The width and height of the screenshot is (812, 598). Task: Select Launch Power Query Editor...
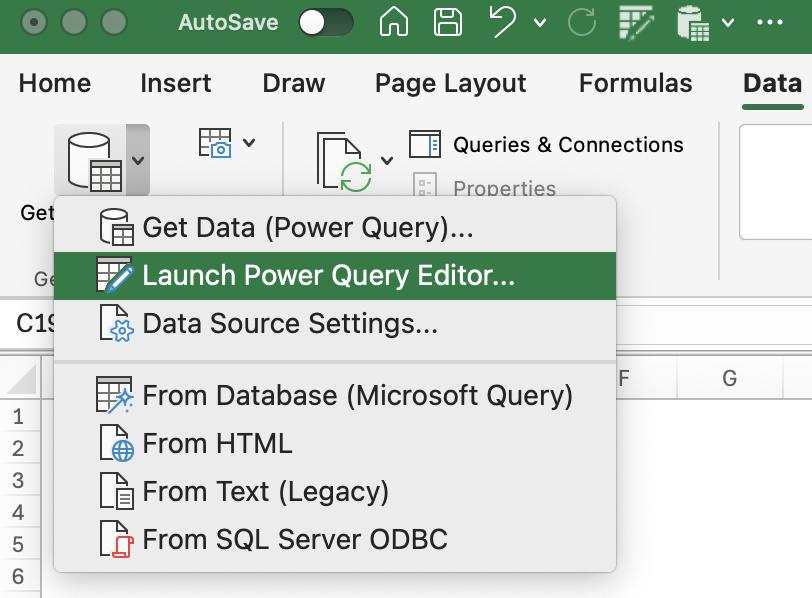335,275
